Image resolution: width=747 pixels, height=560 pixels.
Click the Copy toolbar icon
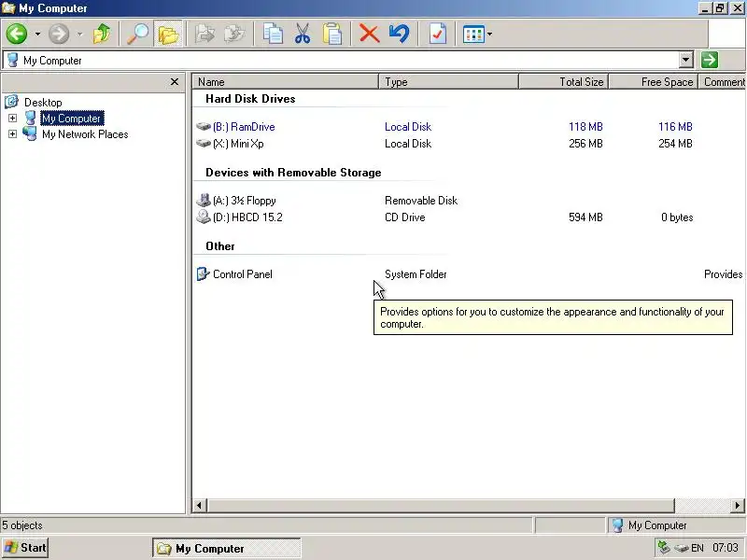(273, 34)
